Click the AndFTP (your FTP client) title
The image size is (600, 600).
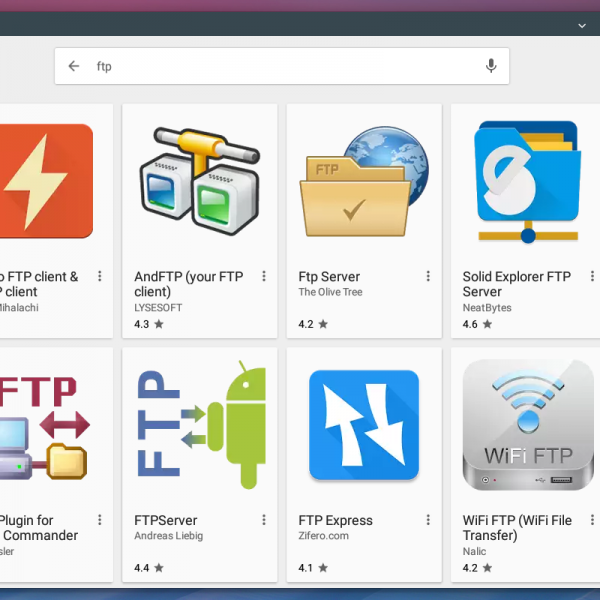(189, 284)
